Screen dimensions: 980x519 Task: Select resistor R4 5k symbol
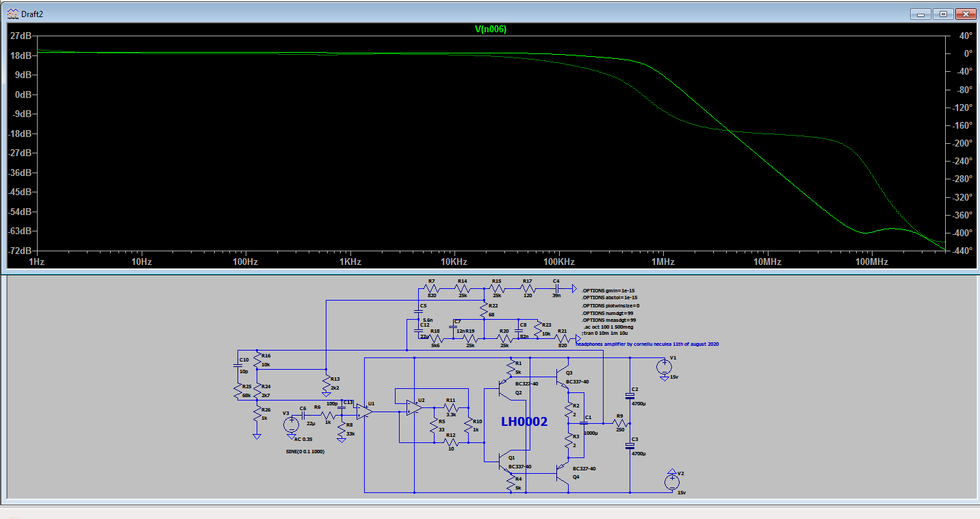[510, 483]
